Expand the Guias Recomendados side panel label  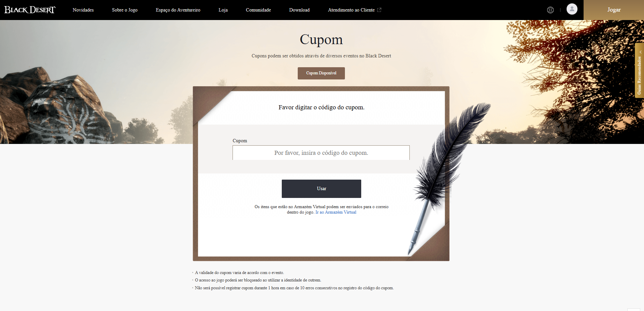tap(639, 75)
